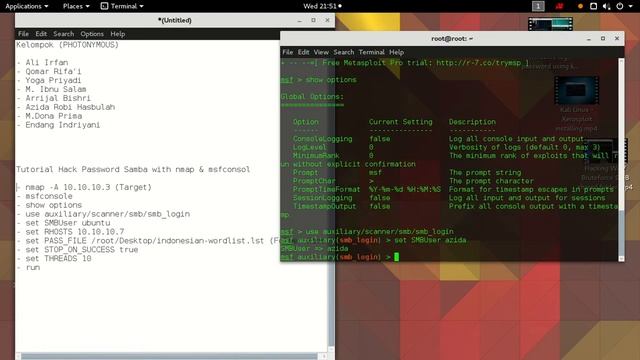Maximize the Untitled editor window
Image resolution: width=640 pixels, height=360 pixels.
click(313, 20)
